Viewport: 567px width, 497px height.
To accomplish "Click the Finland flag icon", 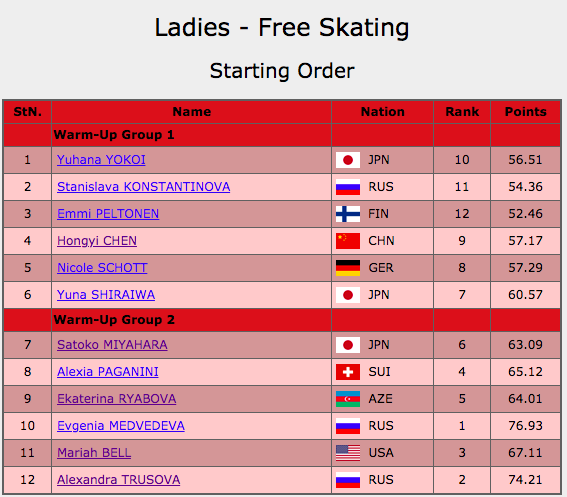I will click(x=348, y=214).
